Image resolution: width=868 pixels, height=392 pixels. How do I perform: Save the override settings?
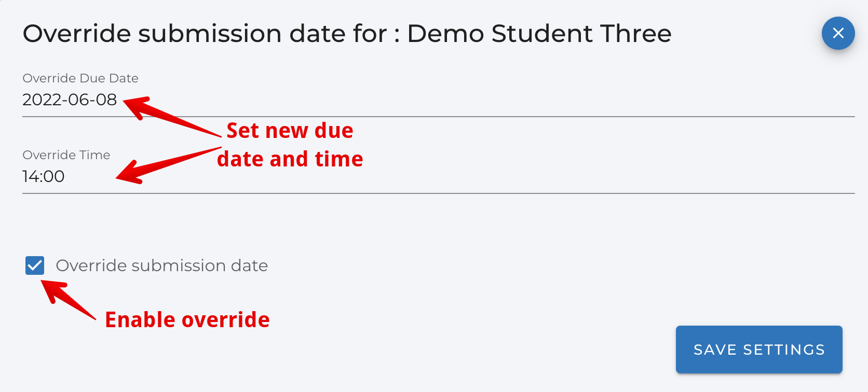tap(758, 349)
